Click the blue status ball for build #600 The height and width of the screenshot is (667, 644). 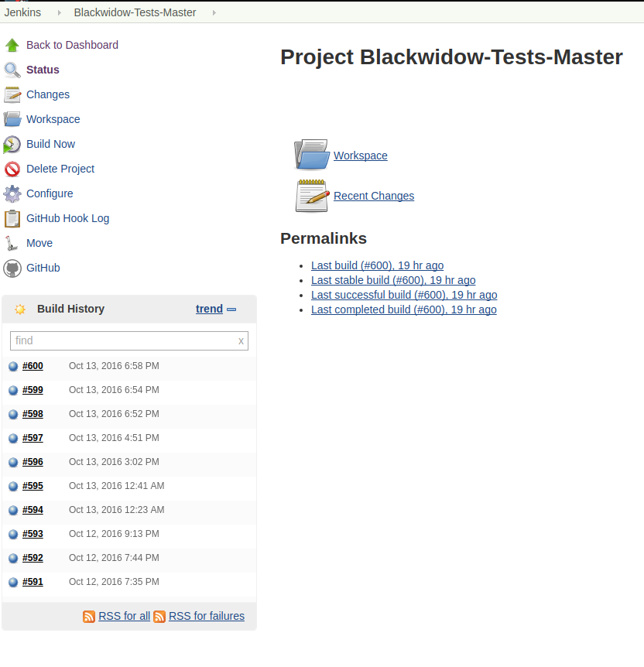(x=13, y=366)
